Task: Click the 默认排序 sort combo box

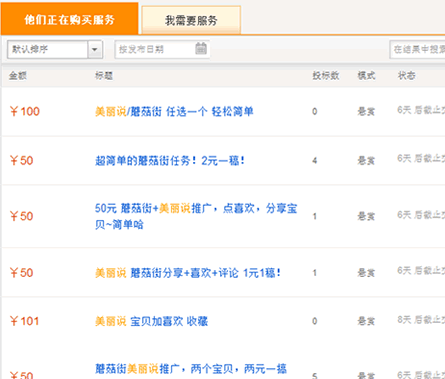Action: pyautogui.click(x=55, y=49)
